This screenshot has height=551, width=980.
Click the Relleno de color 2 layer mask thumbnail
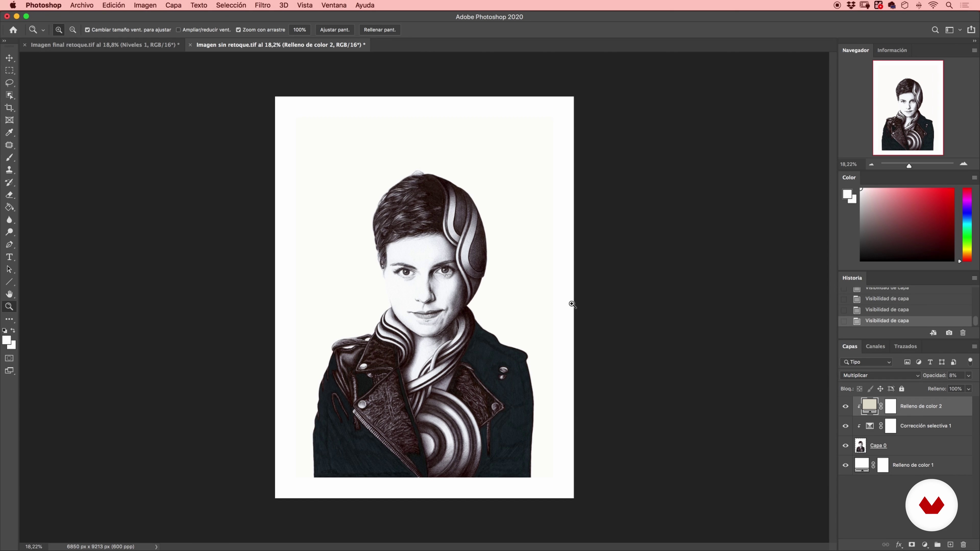tap(891, 406)
